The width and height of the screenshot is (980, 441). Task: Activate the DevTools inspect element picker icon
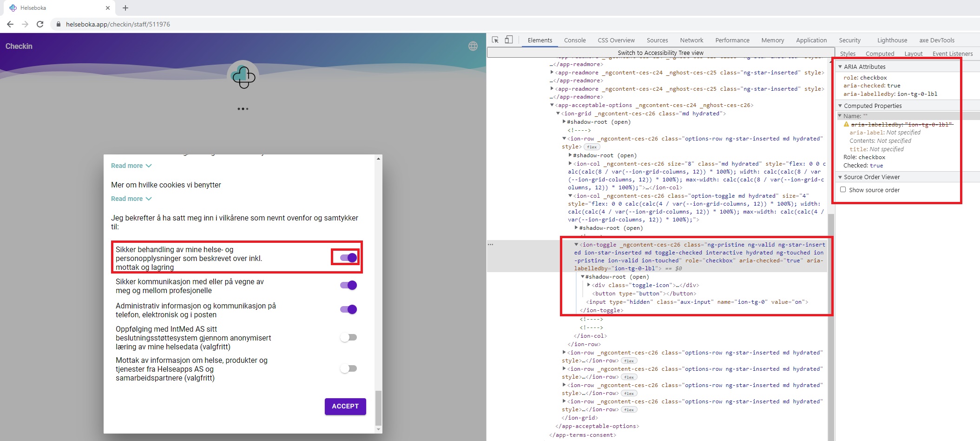[x=495, y=40]
